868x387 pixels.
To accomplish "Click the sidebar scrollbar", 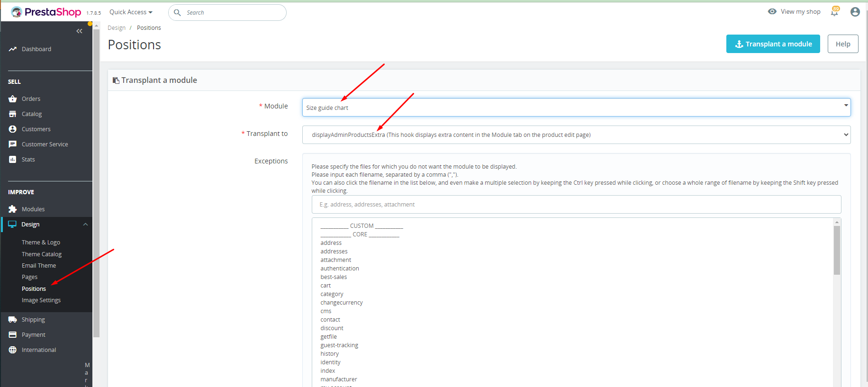I will click(97, 183).
